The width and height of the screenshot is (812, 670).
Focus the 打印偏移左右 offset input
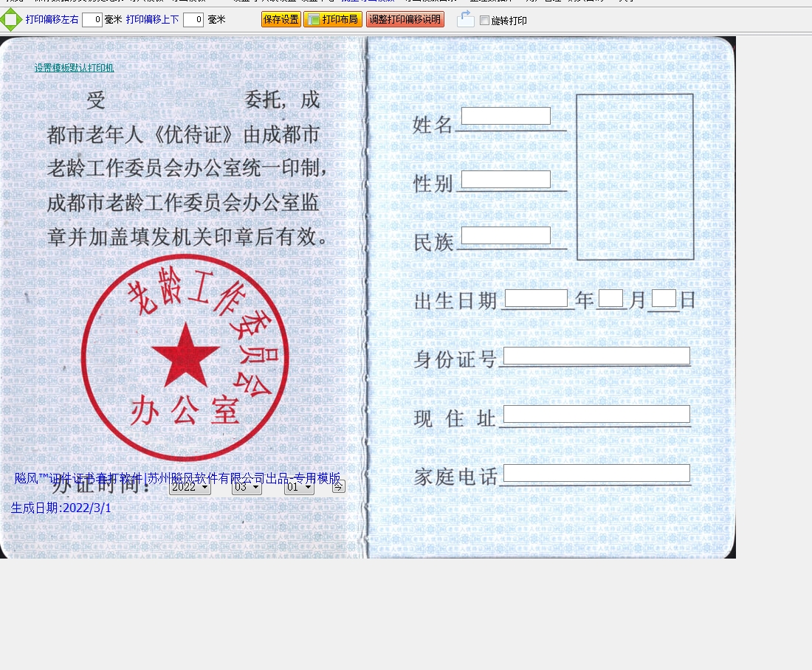click(92, 20)
